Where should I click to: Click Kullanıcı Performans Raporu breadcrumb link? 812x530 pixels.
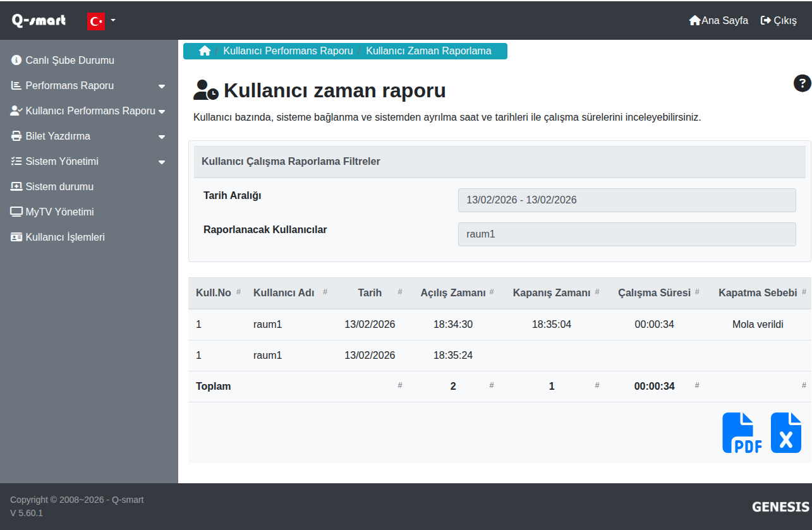pos(288,51)
